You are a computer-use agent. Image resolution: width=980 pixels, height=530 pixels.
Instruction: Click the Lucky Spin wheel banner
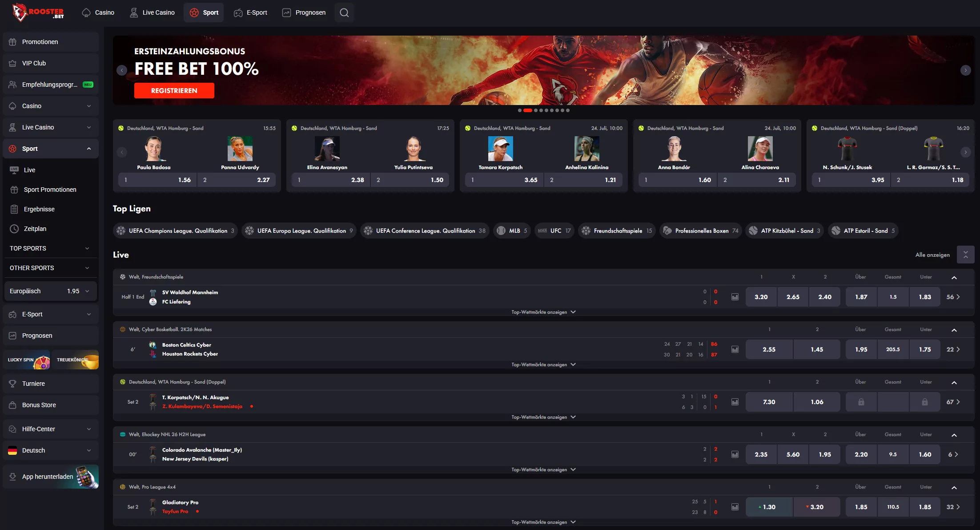click(x=28, y=360)
